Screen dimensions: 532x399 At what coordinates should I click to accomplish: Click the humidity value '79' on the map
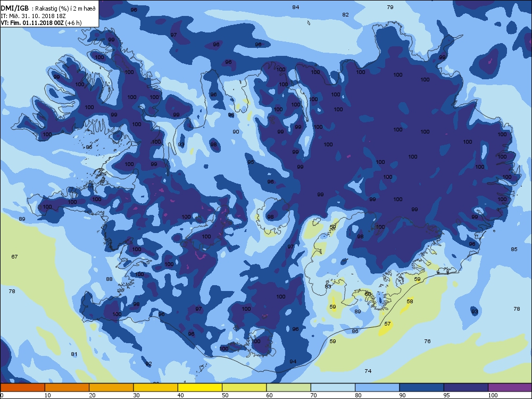pyautogui.click(x=390, y=7)
